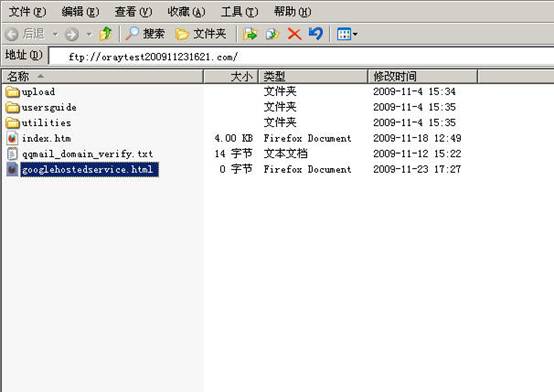The width and height of the screenshot is (554, 392).
Task: Click the Forward arrow icon
Action: (x=72, y=34)
